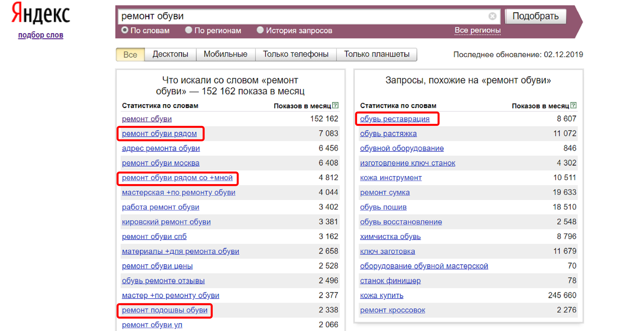The image size is (644, 331).
Task: Open the ремонт сумка link
Action: [385, 192]
